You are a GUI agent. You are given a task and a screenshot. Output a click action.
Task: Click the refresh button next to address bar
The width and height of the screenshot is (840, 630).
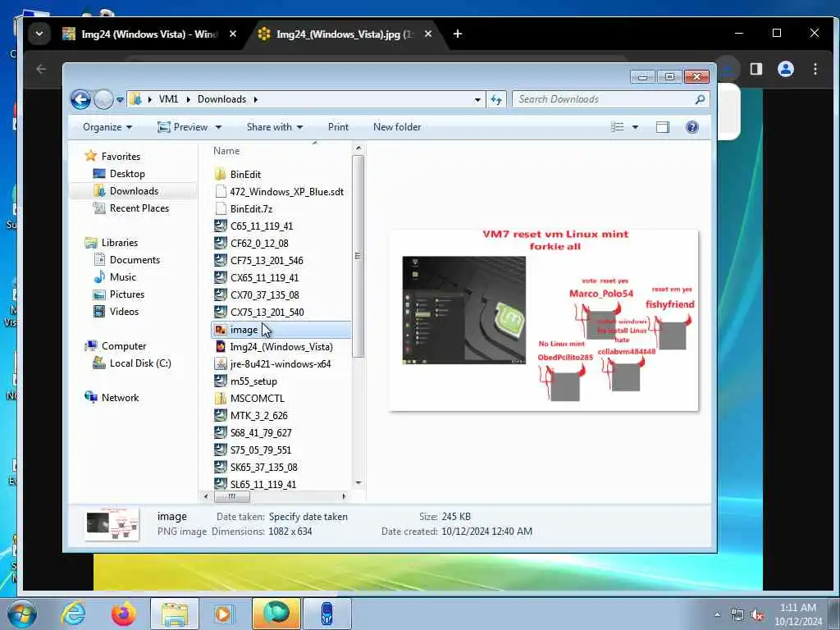click(496, 99)
